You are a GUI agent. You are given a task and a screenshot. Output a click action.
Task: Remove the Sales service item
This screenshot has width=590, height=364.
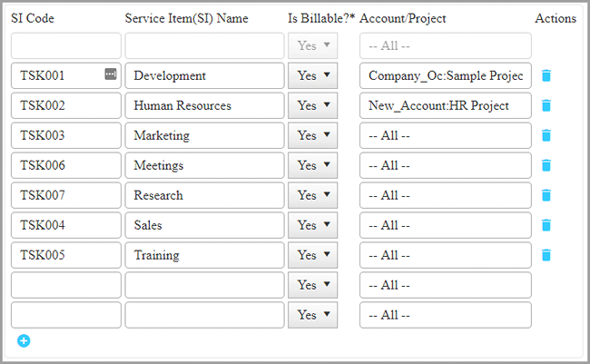(x=546, y=225)
